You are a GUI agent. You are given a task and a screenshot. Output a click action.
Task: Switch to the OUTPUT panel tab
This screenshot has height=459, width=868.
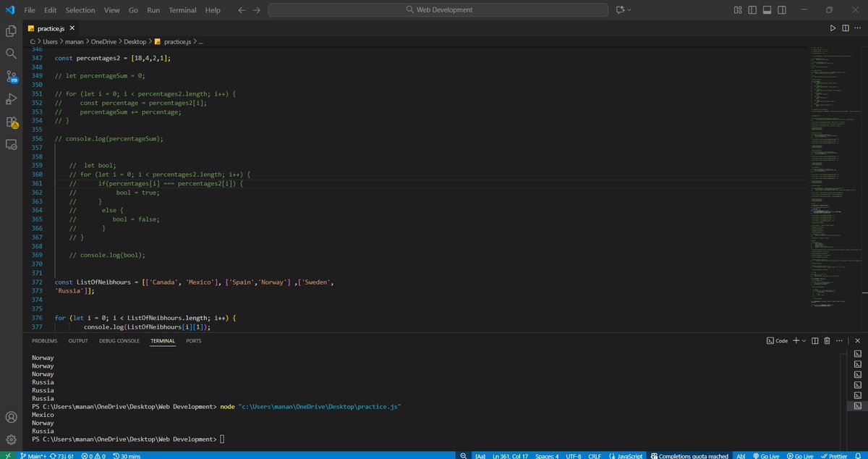(78, 340)
